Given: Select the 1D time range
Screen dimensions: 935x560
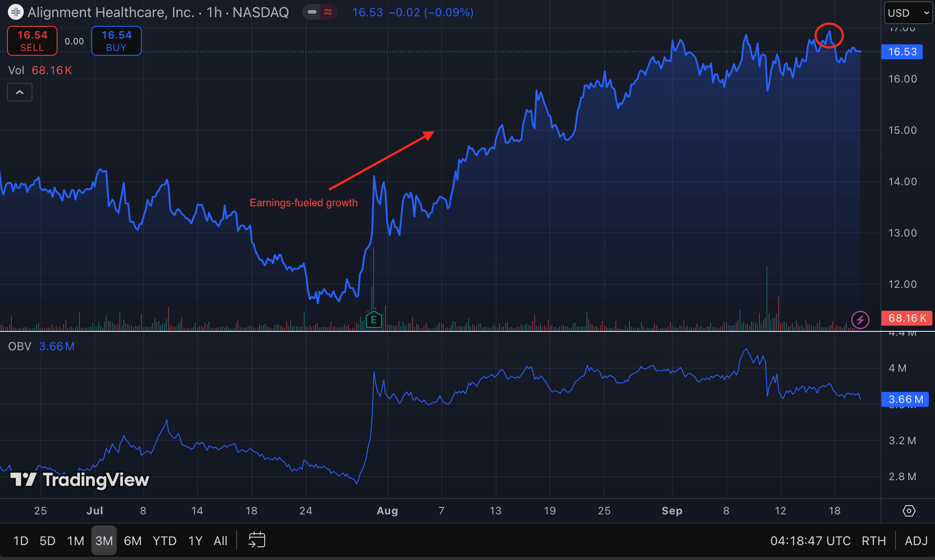Looking at the screenshot, I should (x=21, y=541).
